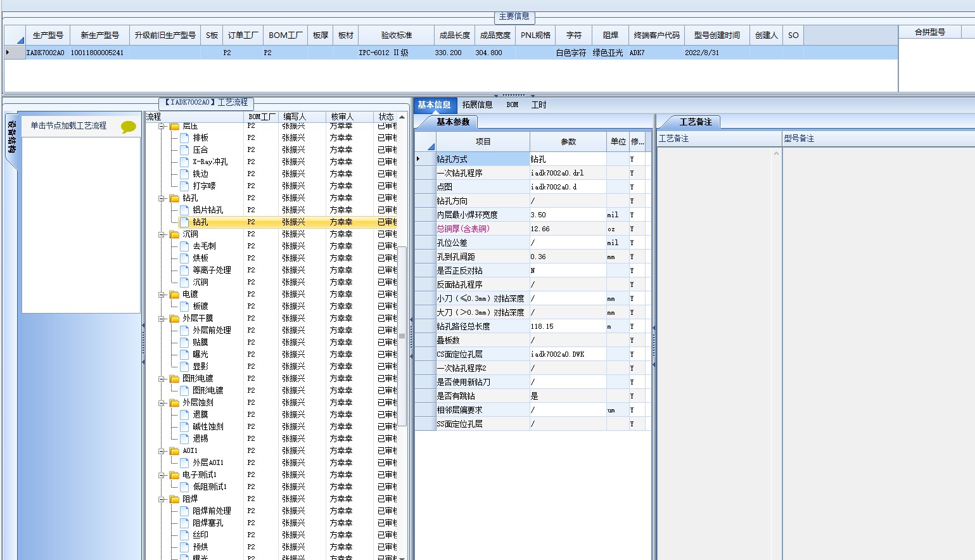Click the document icon beside 退膜
Screen dimensions: 975x560
click(x=184, y=415)
